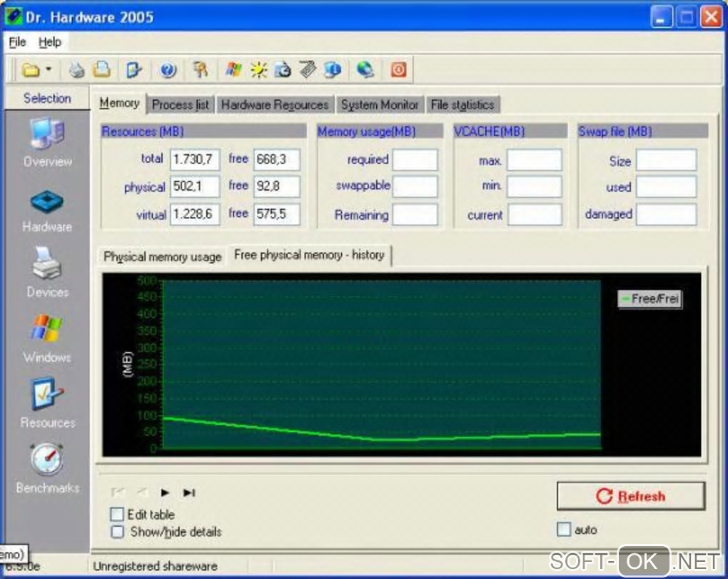The image size is (728, 579).
Task: Switch to the Memory tab
Action: click(x=119, y=103)
